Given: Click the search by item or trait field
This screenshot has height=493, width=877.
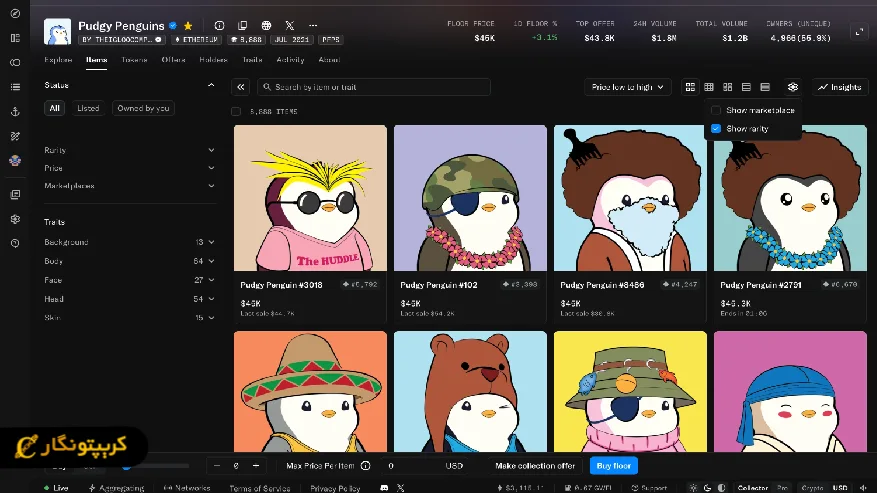Looking at the screenshot, I should (374, 87).
